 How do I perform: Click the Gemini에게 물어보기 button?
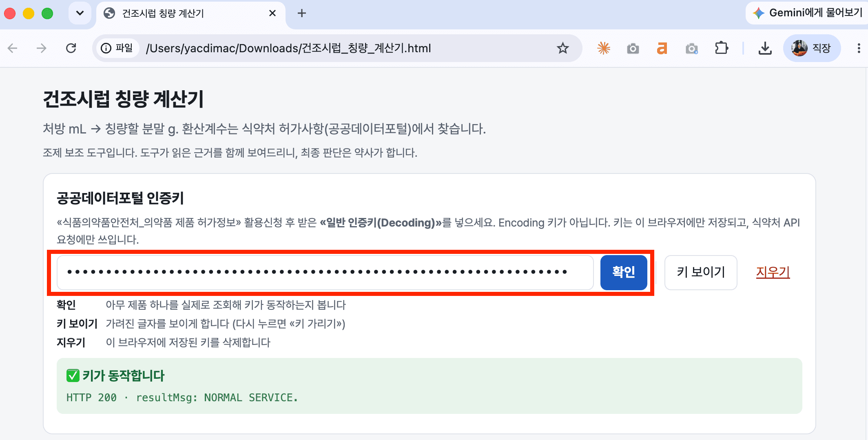(808, 13)
